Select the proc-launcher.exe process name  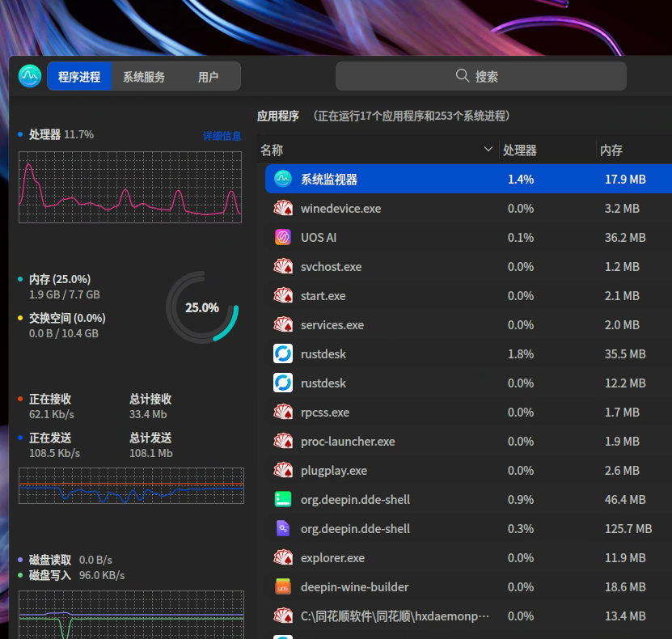click(x=348, y=442)
